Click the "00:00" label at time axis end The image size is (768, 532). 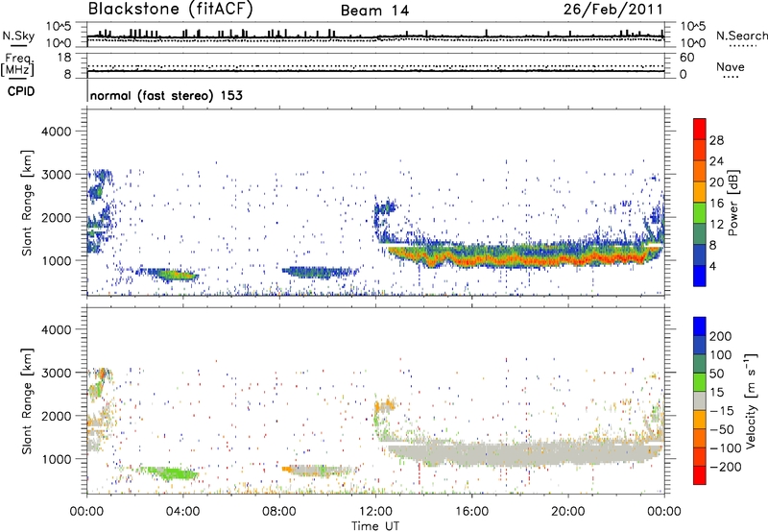click(663, 512)
